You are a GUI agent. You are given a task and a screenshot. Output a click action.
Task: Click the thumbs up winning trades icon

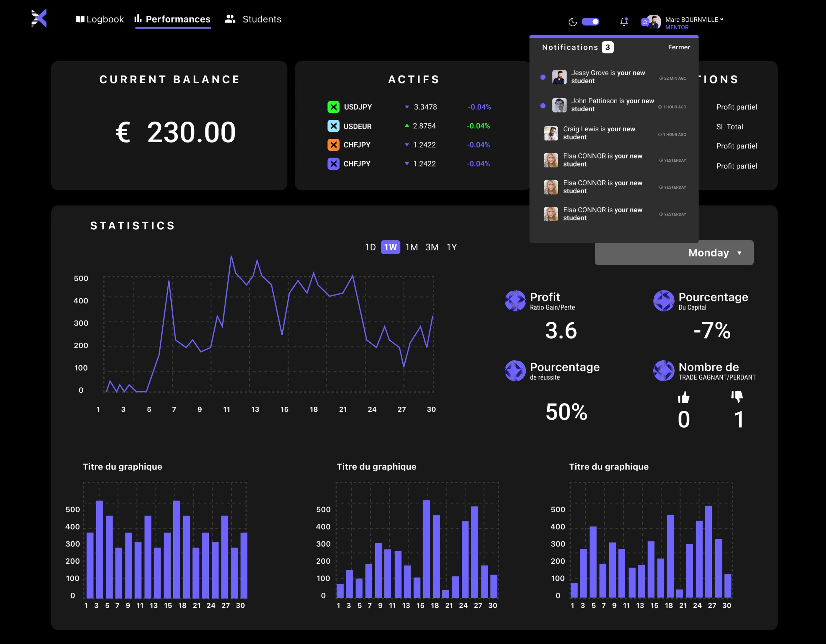click(x=683, y=397)
